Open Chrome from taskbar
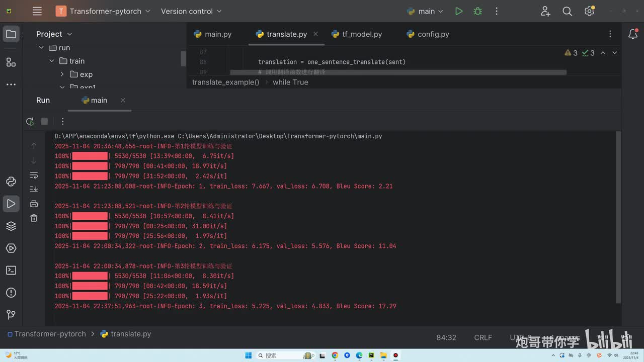The image size is (644, 362). (x=335, y=355)
